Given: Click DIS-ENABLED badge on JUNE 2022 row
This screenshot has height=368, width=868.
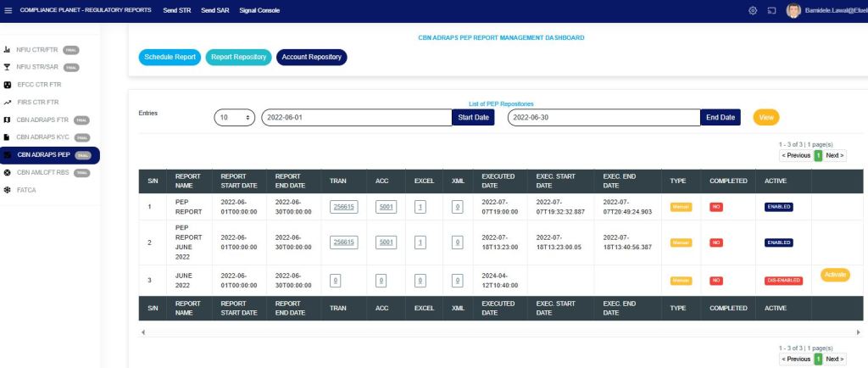Looking at the screenshot, I should tap(782, 280).
